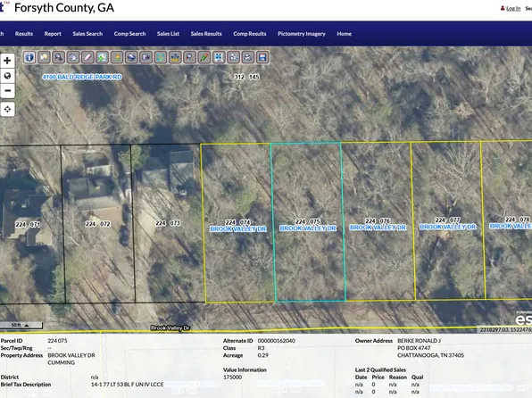Go to Comp Search
The height and width of the screenshot is (398, 532).
tap(129, 34)
